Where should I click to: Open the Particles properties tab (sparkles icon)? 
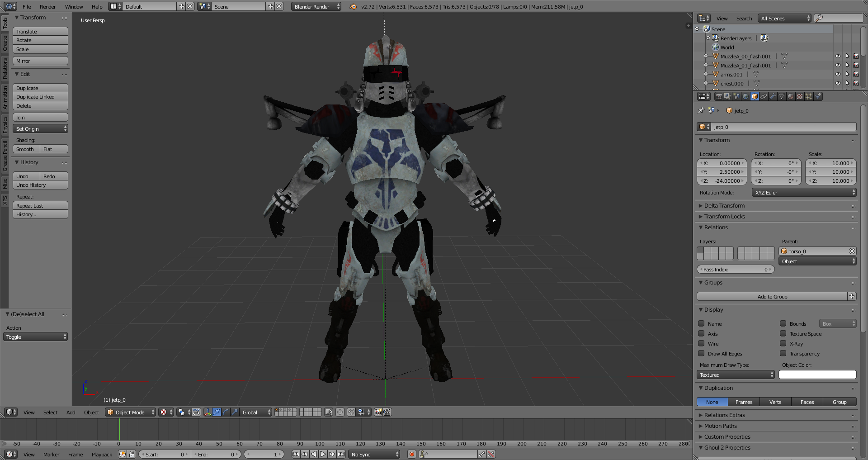[809, 96]
